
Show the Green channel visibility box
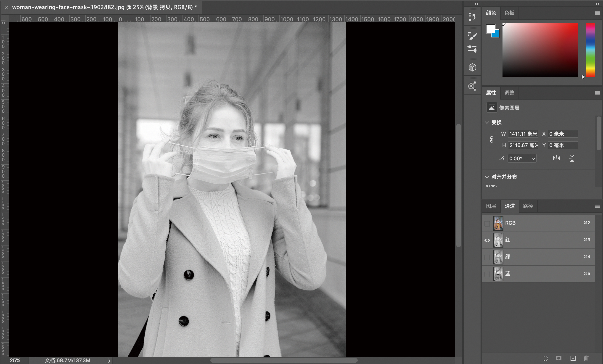487,257
